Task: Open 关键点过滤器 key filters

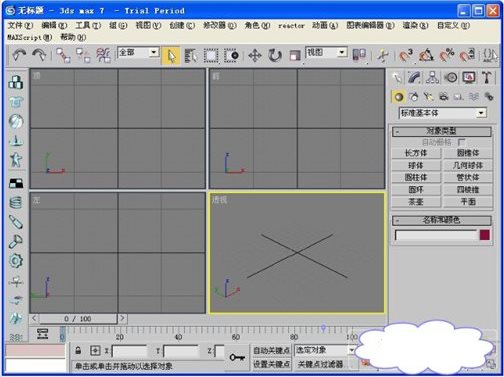Action: (320, 364)
